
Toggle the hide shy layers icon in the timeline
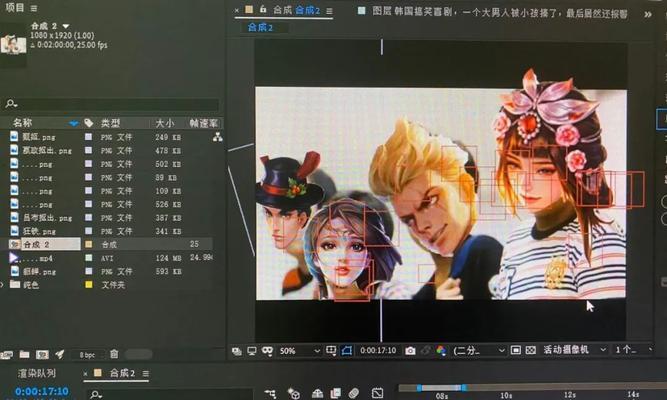(x=317, y=394)
